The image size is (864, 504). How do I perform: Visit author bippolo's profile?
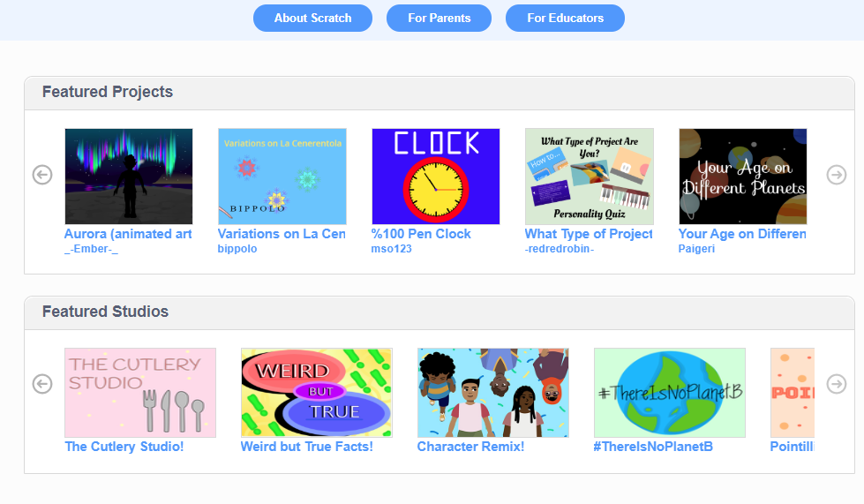(x=237, y=249)
